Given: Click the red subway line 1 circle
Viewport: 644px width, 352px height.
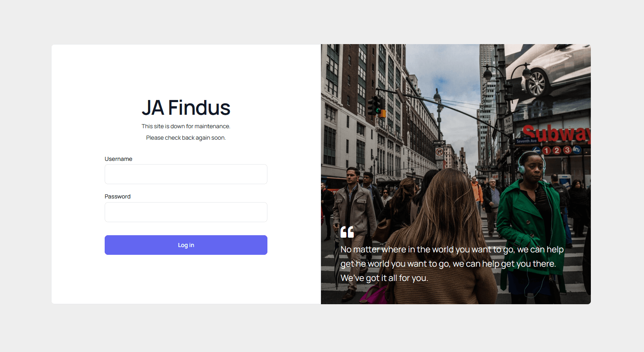Looking at the screenshot, I should click(x=547, y=151).
